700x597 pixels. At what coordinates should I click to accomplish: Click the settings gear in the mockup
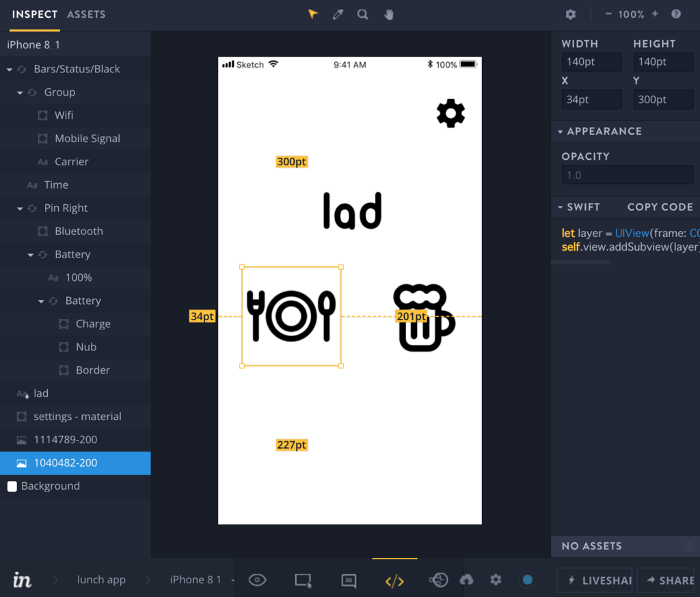(x=450, y=113)
